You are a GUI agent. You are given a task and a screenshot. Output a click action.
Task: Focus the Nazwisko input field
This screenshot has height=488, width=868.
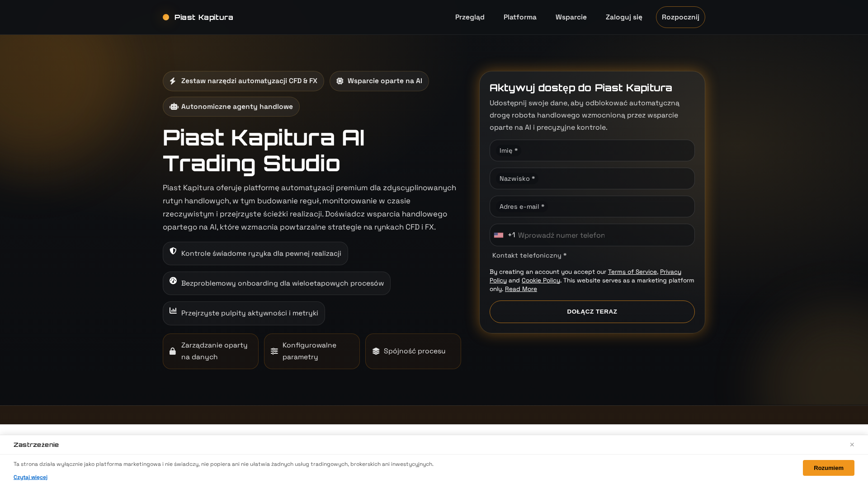point(592,178)
